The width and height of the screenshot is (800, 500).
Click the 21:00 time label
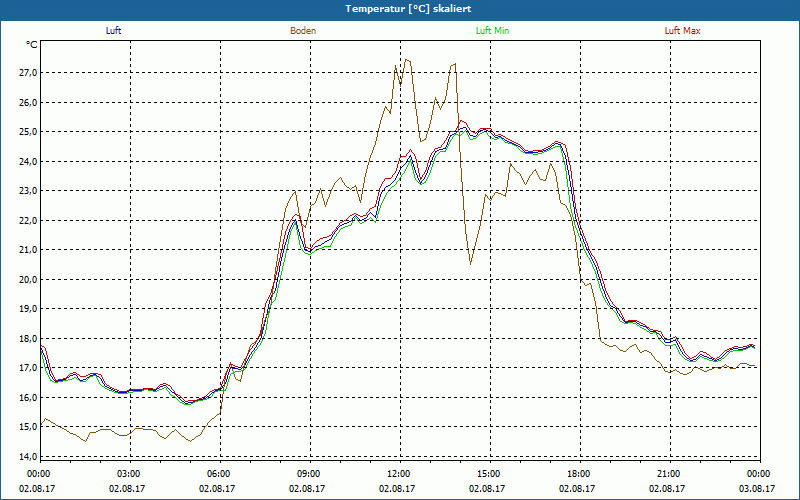pyautogui.click(x=670, y=474)
